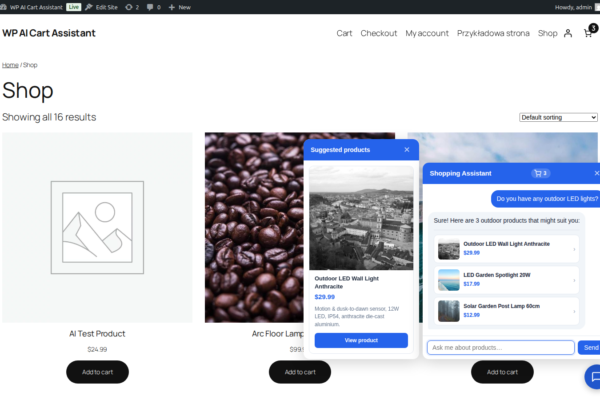The height and width of the screenshot is (400, 600).
Task: Click the Send button in chat
Action: 590,348
